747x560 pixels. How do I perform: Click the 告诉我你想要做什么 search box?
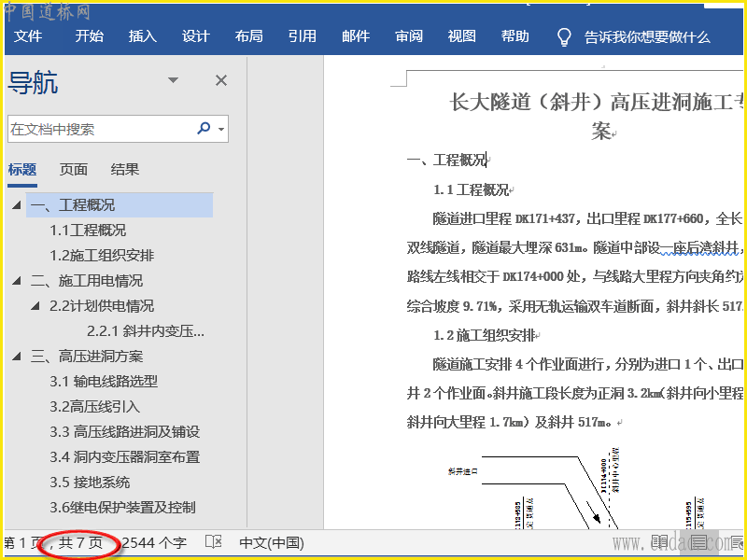coord(647,37)
